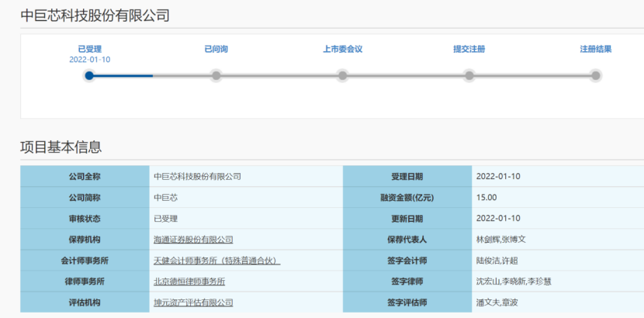The height and width of the screenshot is (318, 644).
Task: Select the 注册结果 stage label
Action: [x=596, y=49]
